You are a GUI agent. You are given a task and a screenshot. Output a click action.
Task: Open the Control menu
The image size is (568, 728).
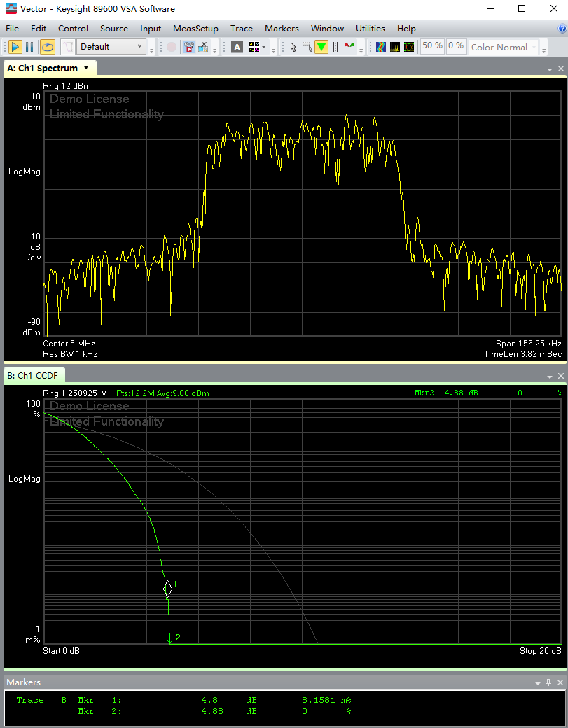[73, 28]
